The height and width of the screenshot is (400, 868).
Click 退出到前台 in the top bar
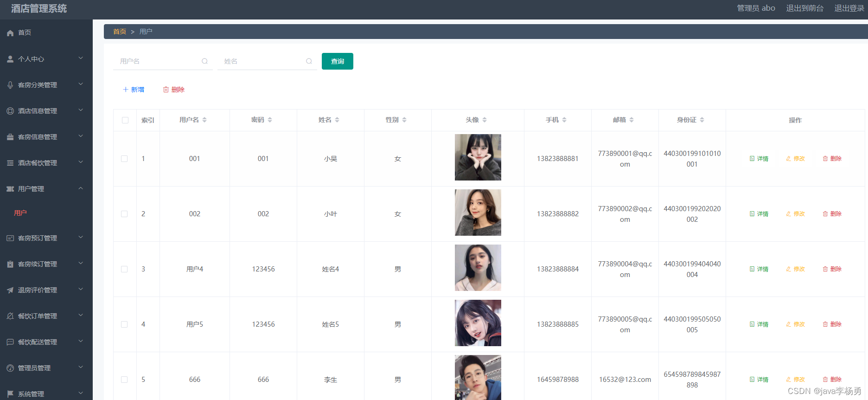coord(805,8)
